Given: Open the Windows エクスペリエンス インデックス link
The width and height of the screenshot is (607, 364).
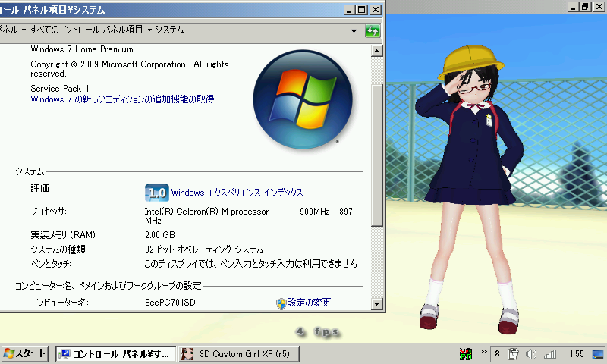Looking at the screenshot, I should (x=237, y=193).
